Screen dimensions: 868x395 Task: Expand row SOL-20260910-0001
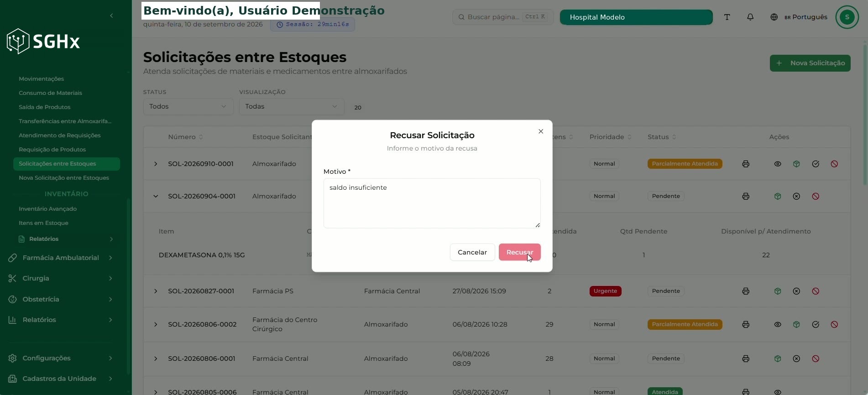pyautogui.click(x=156, y=164)
